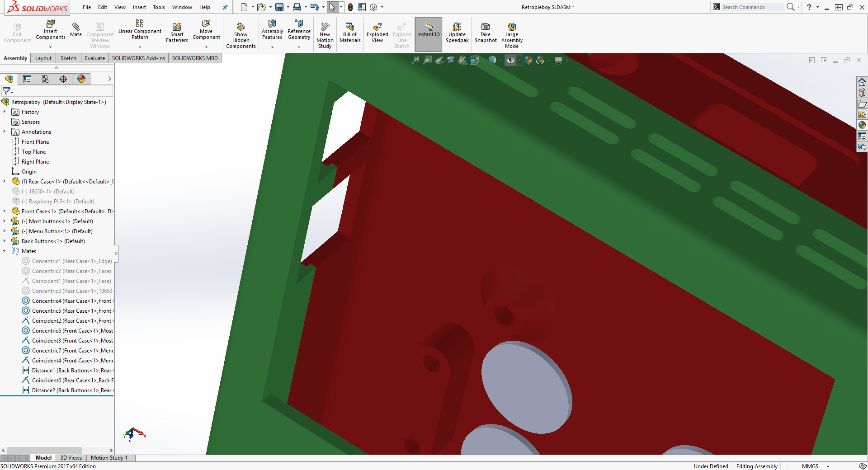
Task: Open the DisplayManager color ball tab
Action: pos(81,79)
